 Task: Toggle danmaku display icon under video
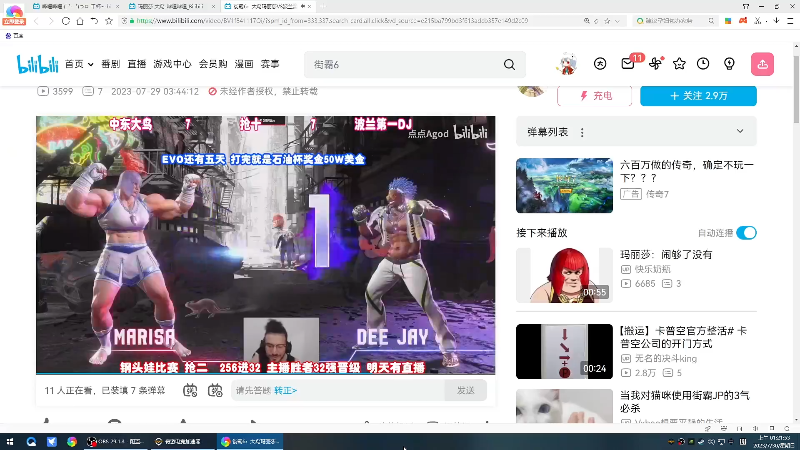click(x=190, y=391)
